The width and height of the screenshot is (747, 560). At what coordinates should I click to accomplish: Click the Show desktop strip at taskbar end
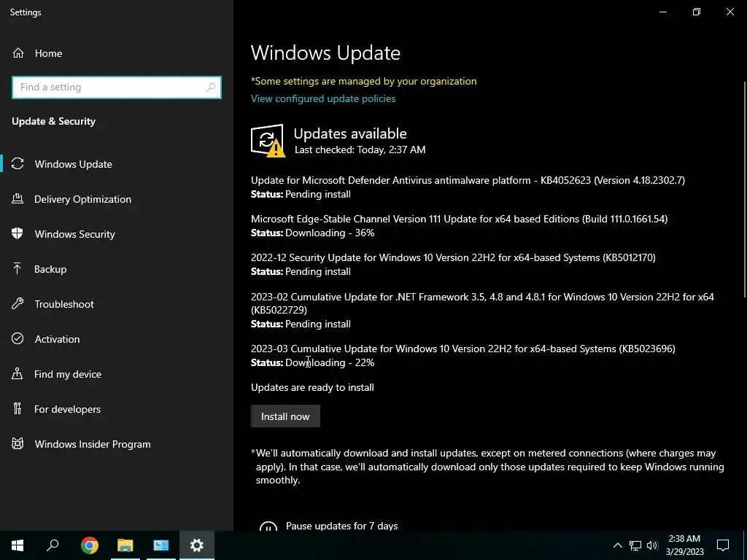click(745, 545)
